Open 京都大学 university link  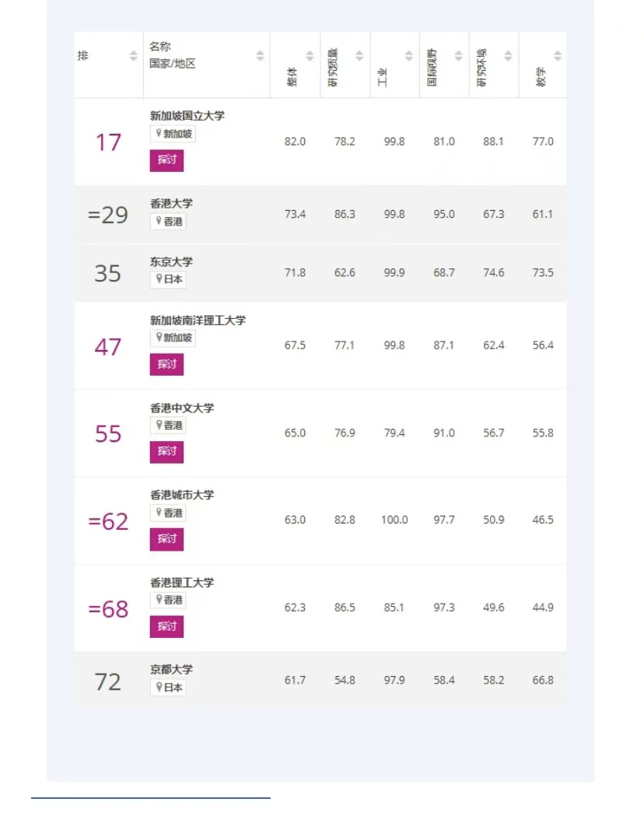coord(171,669)
